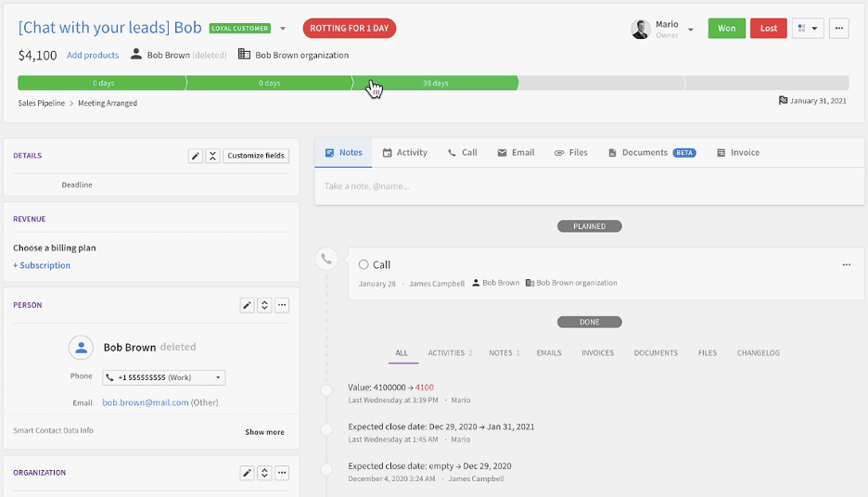Filter history by ACTIVITIES

(450, 353)
